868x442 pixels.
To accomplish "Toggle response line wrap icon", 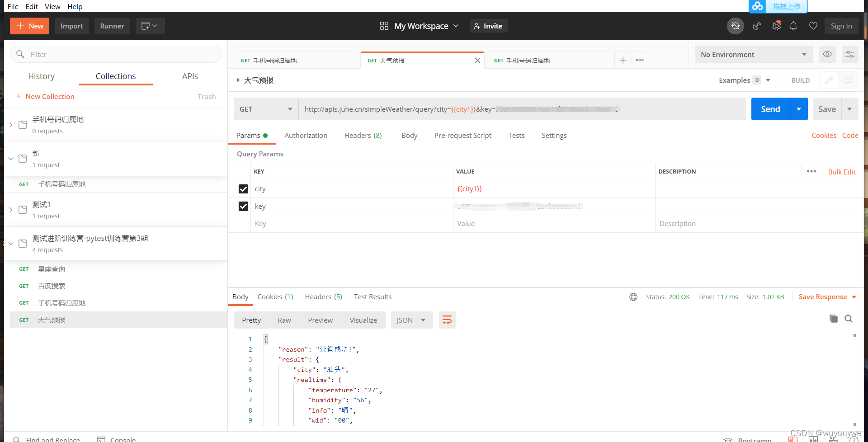I will click(x=447, y=320).
